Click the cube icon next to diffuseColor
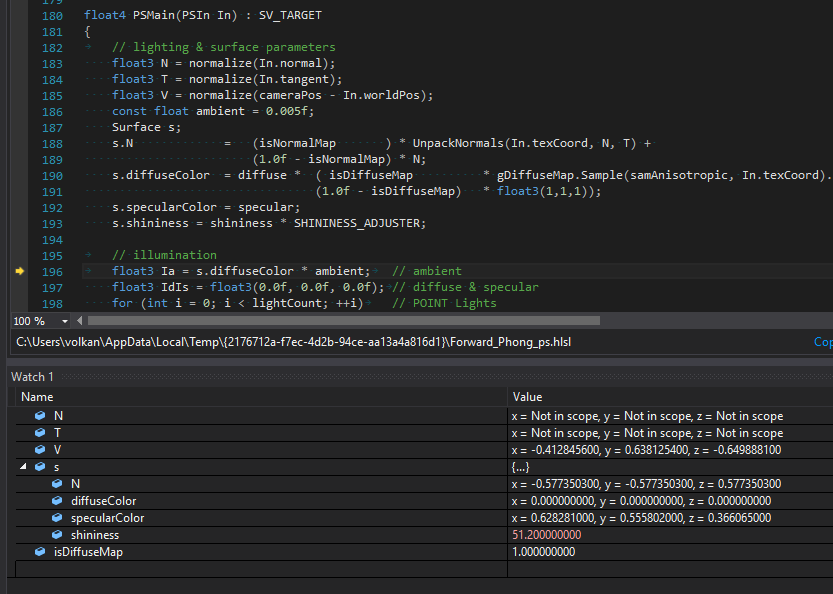This screenshot has width=833, height=594. (57, 501)
